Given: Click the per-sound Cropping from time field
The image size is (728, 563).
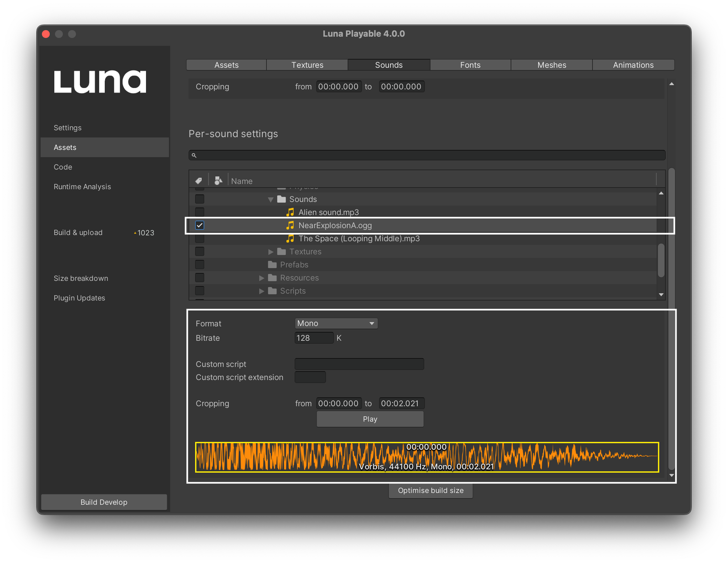Looking at the screenshot, I should 339,403.
